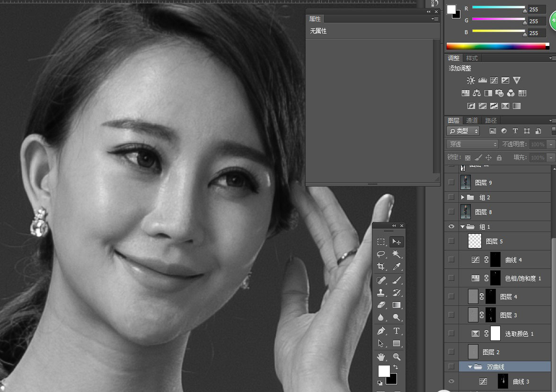Switch to the 通道 tab

tap(472, 121)
